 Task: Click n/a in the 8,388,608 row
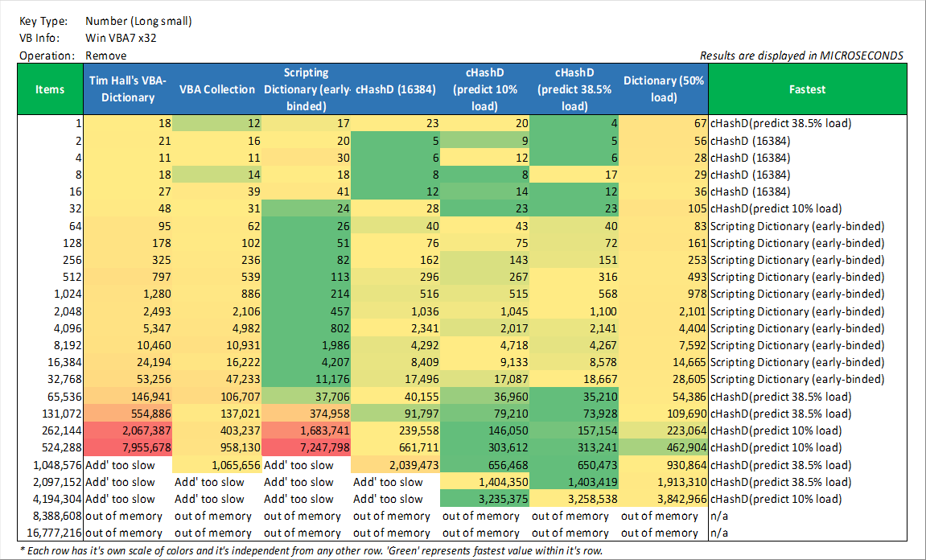718,516
